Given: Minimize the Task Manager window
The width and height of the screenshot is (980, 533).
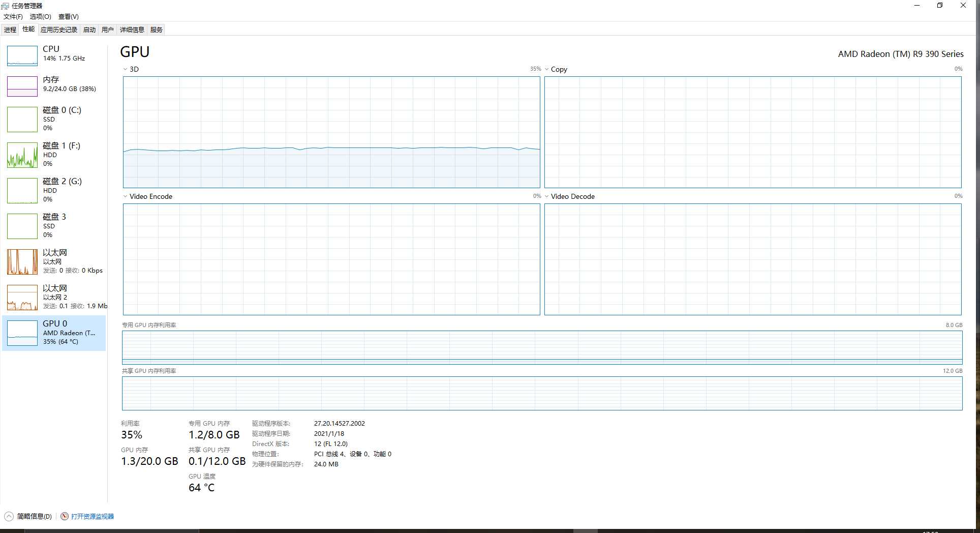Looking at the screenshot, I should pyautogui.click(x=917, y=6).
